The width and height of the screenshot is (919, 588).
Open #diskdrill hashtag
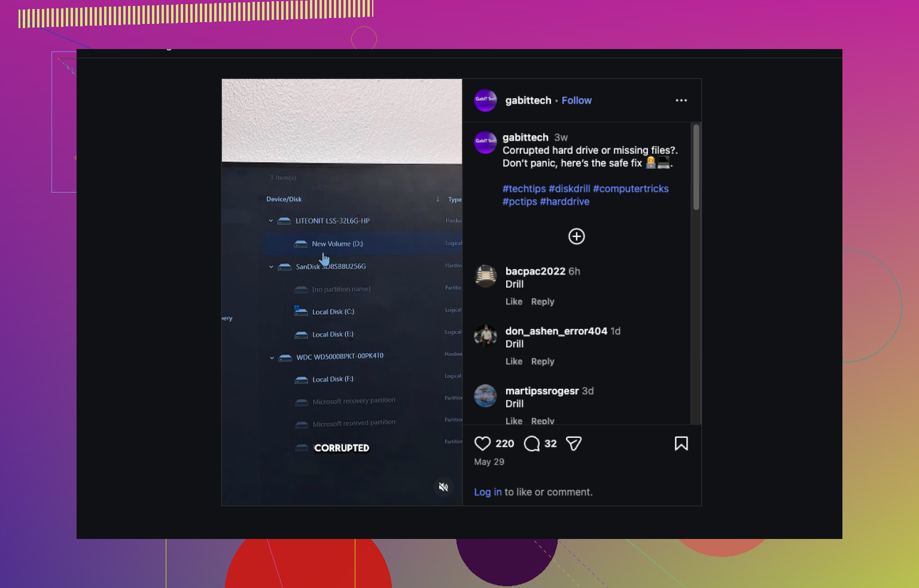coord(569,188)
